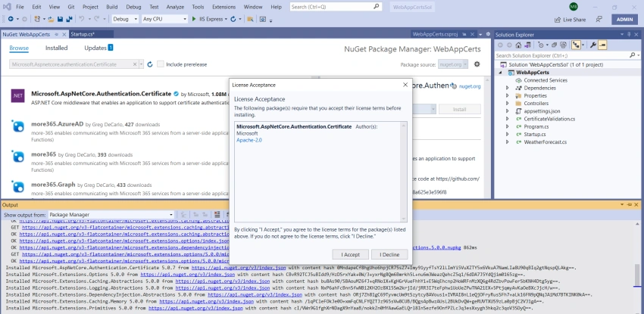The height and width of the screenshot is (314, 644).
Task: Click the user account avatar icon
Action: 574,7
